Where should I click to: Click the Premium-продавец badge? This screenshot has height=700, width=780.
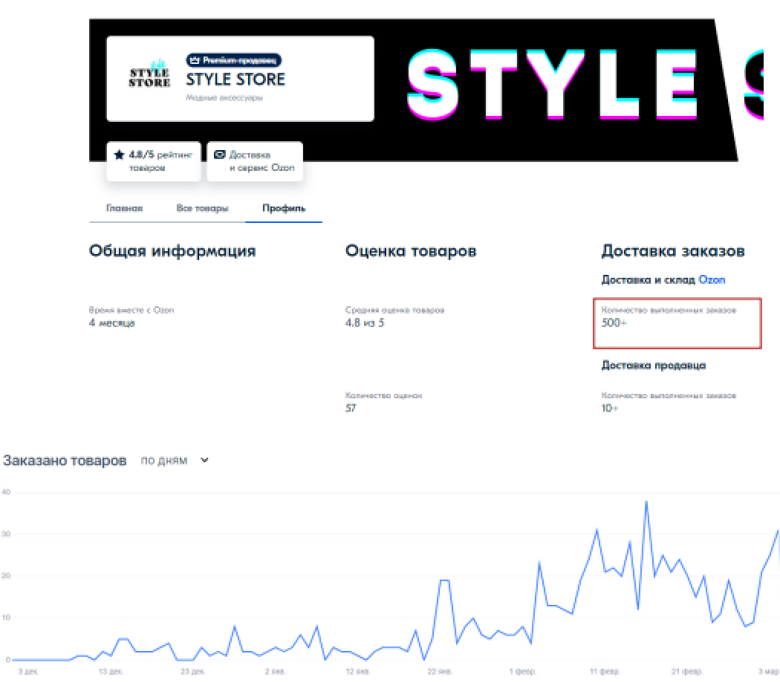pyautogui.click(x=233, y=60)
